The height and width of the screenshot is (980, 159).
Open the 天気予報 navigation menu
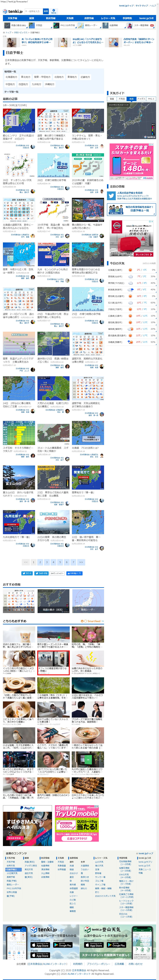pyautogui.click(x=12, y=18)
